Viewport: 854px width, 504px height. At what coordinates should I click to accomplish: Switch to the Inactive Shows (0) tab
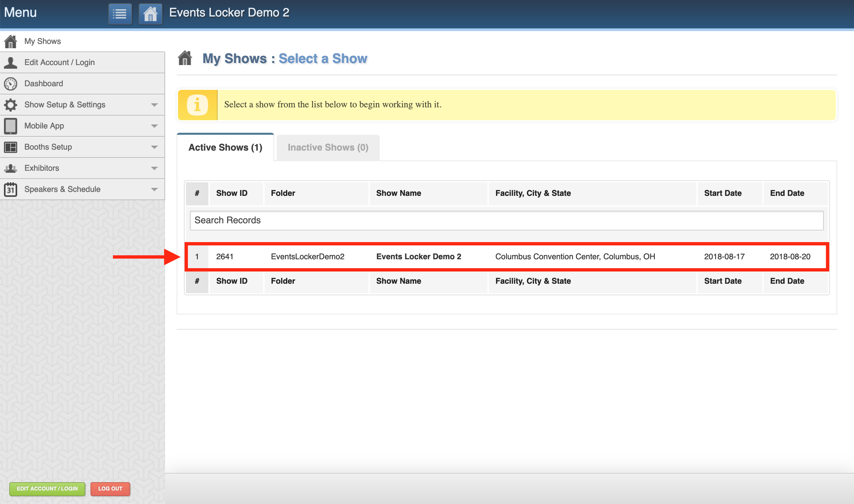[x=328, y=147]
